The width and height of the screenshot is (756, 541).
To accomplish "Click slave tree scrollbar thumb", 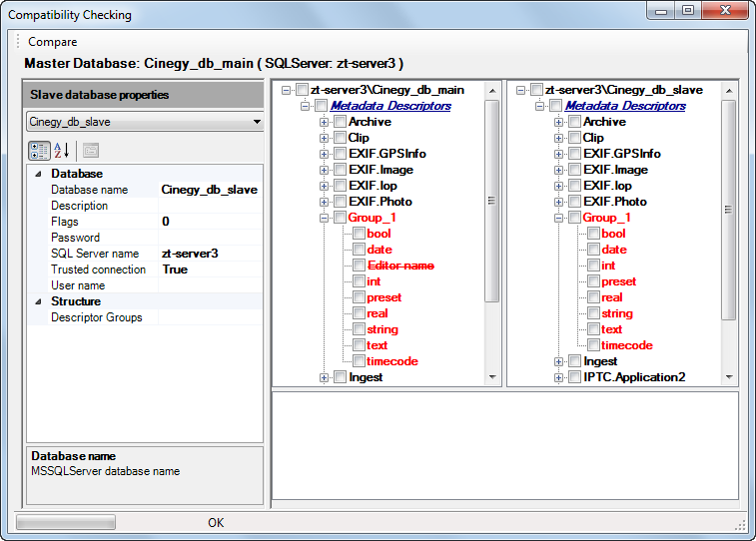I will pos(728,210).
